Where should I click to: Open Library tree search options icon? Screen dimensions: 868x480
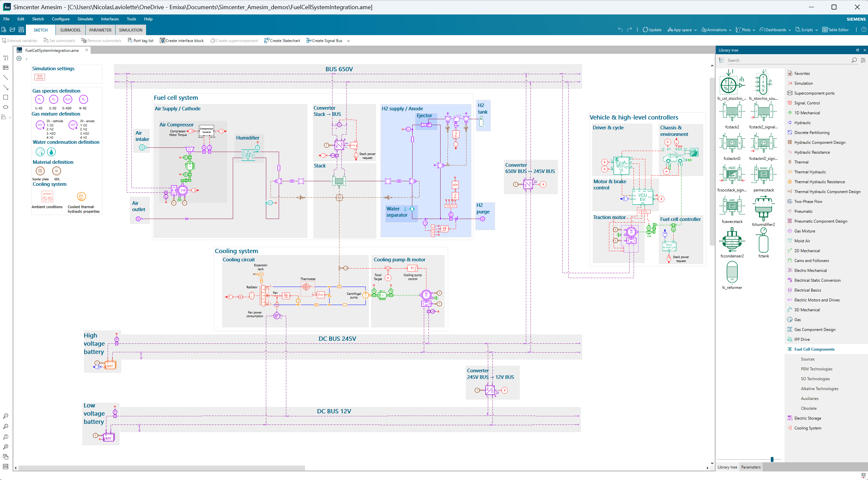[863, 60]
